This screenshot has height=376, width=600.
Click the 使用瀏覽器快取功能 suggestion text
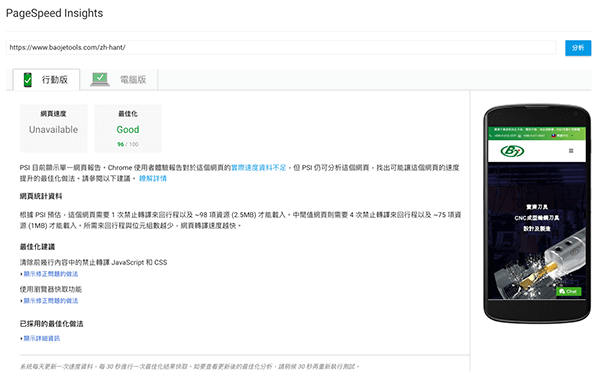51,289
